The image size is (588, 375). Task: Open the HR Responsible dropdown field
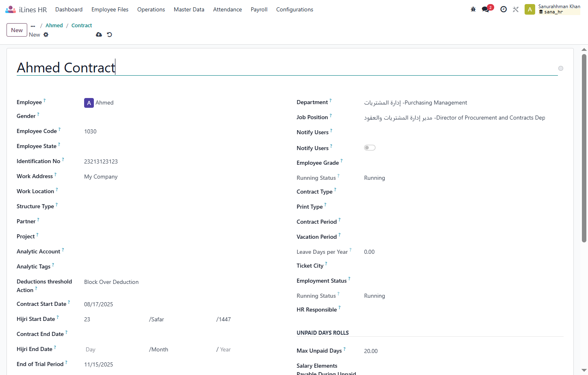463,310
